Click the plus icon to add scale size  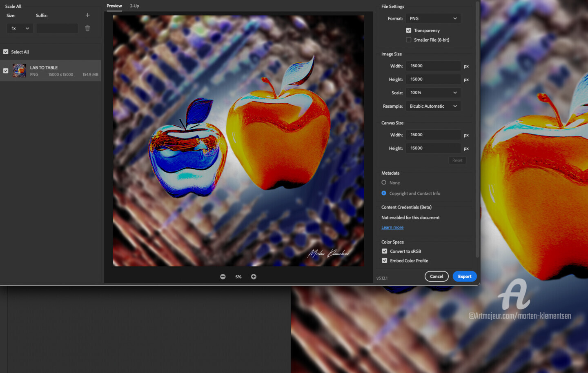coord(87,15)
